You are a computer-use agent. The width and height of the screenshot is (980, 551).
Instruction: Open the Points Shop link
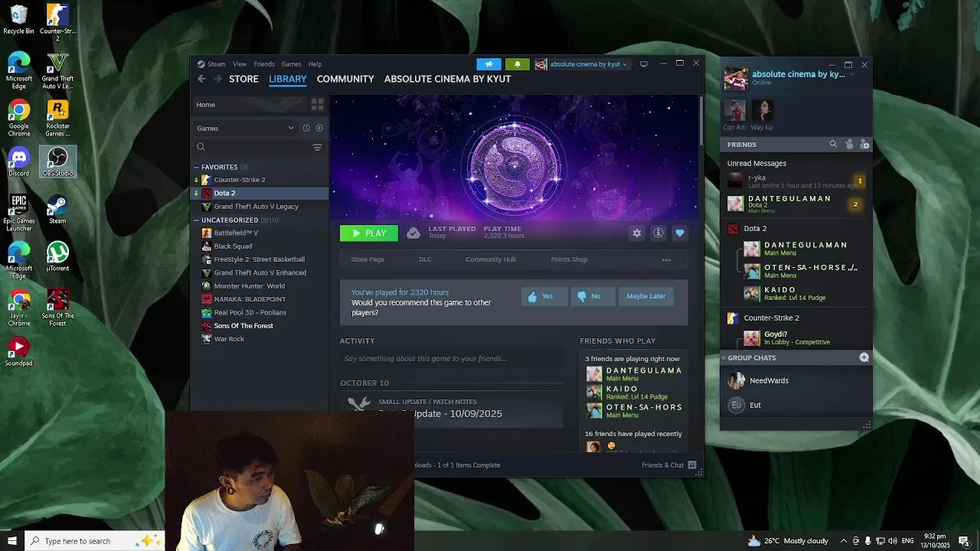click(569, 259)
